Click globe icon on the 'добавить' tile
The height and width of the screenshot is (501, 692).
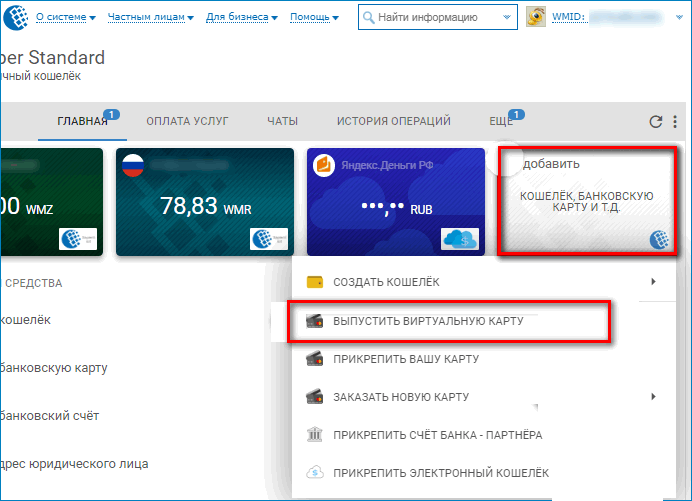(659, 240)
